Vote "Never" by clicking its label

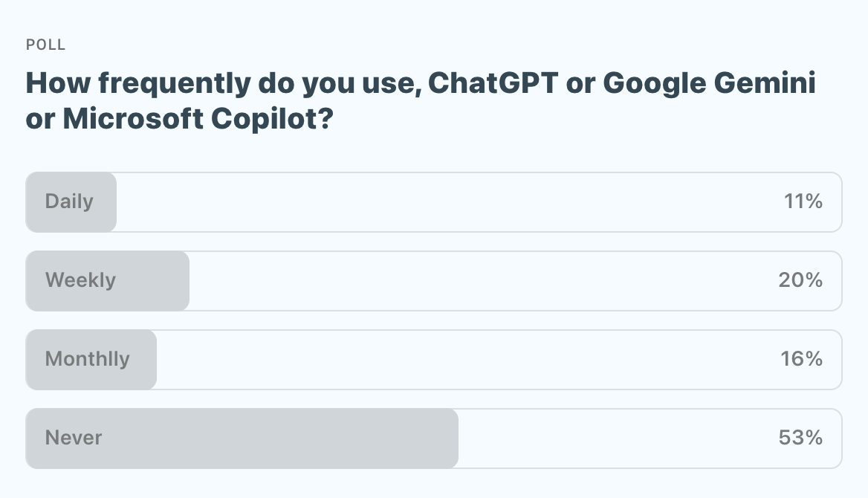click(74, 438)
